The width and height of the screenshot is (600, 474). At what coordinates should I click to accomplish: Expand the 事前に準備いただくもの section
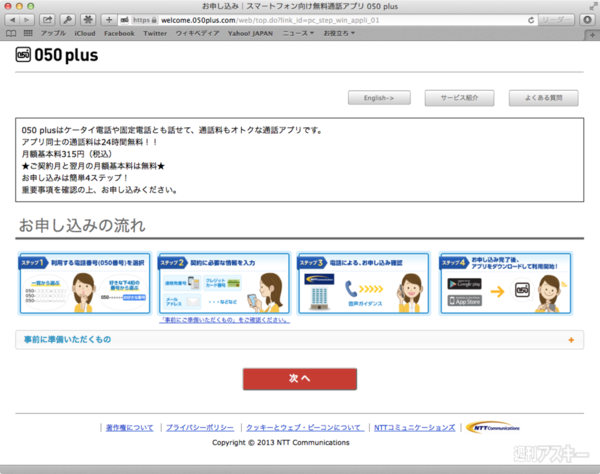[x=299, y=340]
